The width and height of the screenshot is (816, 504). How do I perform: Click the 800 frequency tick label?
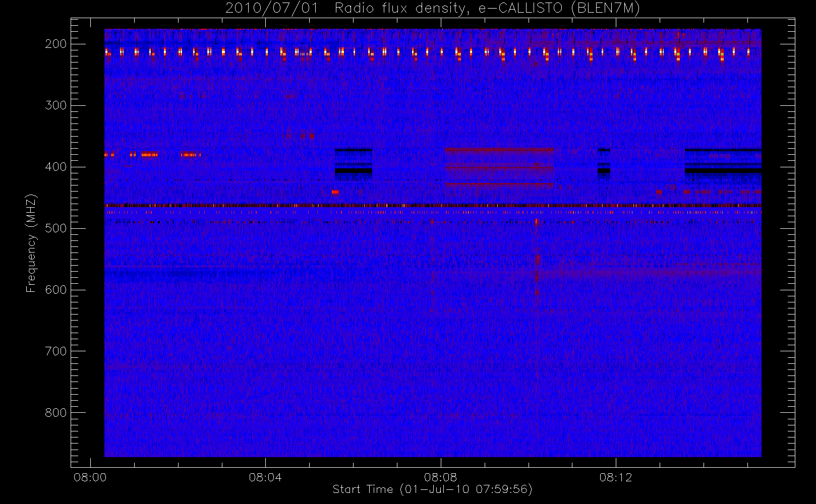point(56,413)
